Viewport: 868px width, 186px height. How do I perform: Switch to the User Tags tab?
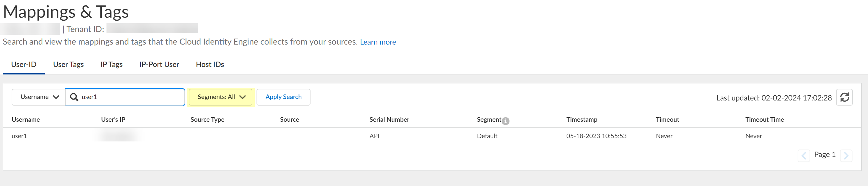pyautogui.click(x=68, y=65)
